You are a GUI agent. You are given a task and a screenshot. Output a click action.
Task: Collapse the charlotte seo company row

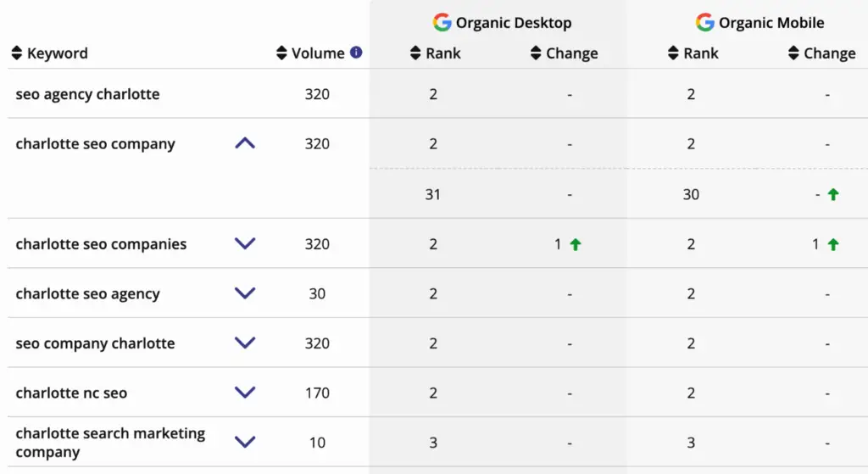(245, 143)
